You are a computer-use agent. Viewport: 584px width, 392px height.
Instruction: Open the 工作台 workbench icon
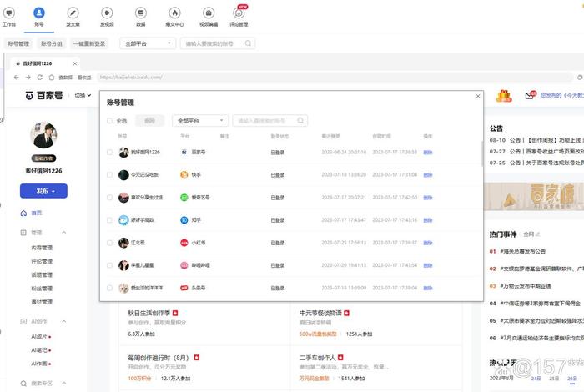pos(9,13)
